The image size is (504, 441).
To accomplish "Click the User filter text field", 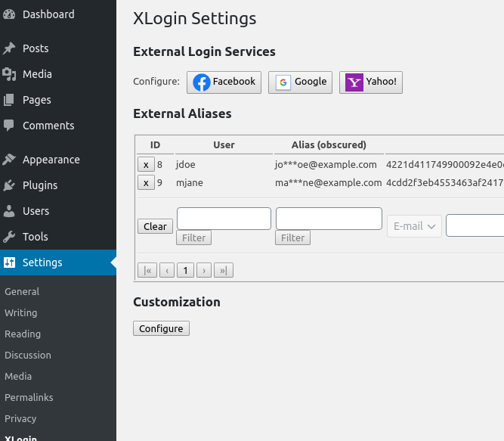I will coord(224,219).
